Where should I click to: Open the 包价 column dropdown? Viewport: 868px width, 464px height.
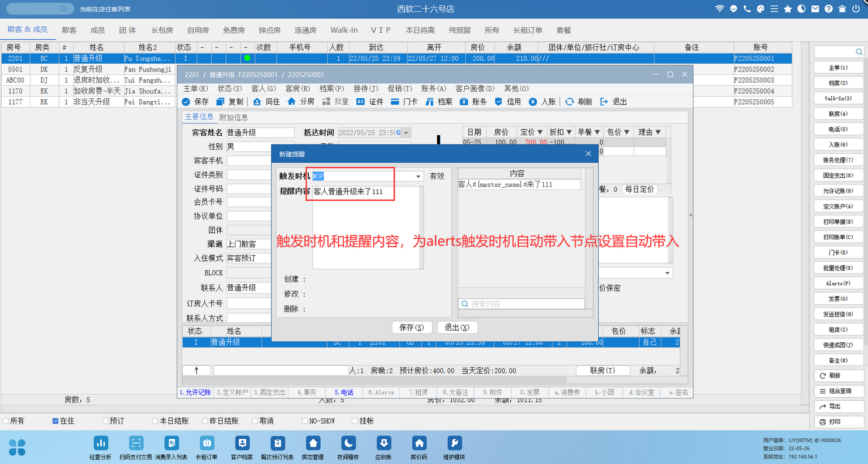coord(626,132)
